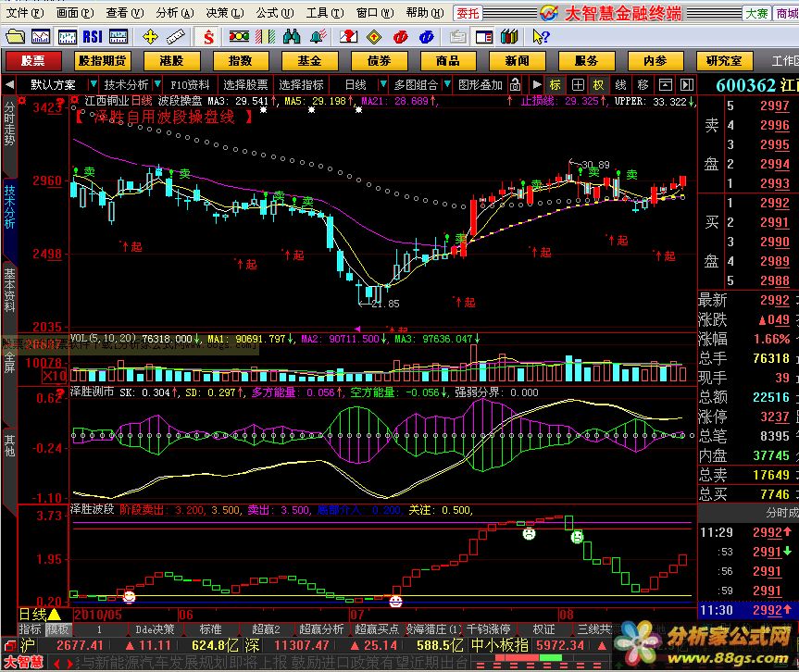The height and width of the screenshot is (672, 799).
Task: Click the left scroll arrow before 默认方案
Action: [x=9, y=84]
